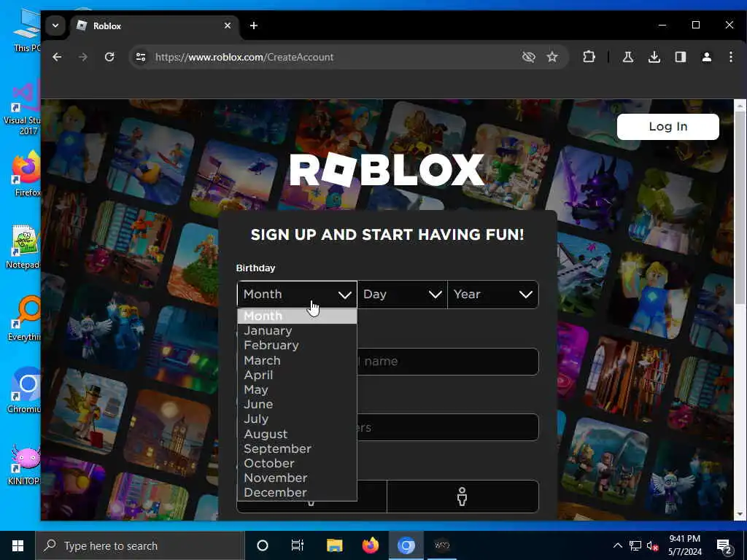Expand the Year birthday dropdown

[x=493, y=295]
